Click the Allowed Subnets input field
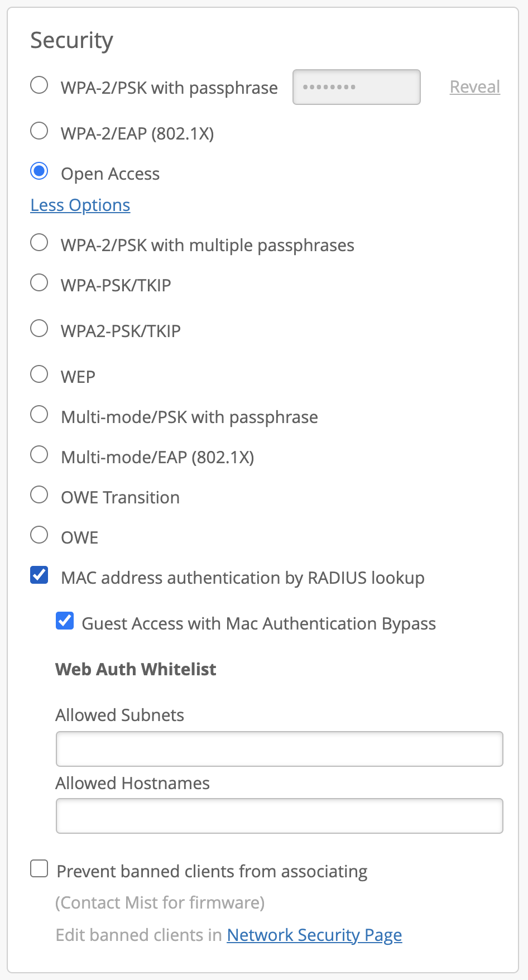This screenshot has height=980, width=528. 279,749
